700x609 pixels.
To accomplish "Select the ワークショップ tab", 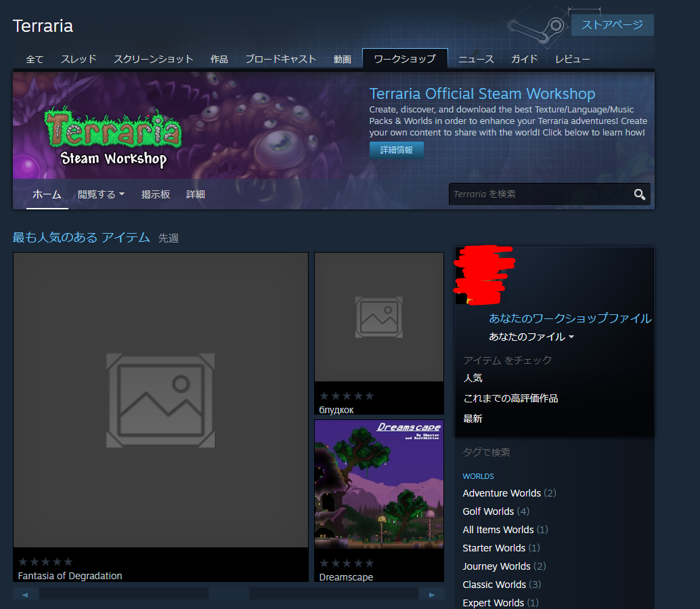I will pos(405,59).
